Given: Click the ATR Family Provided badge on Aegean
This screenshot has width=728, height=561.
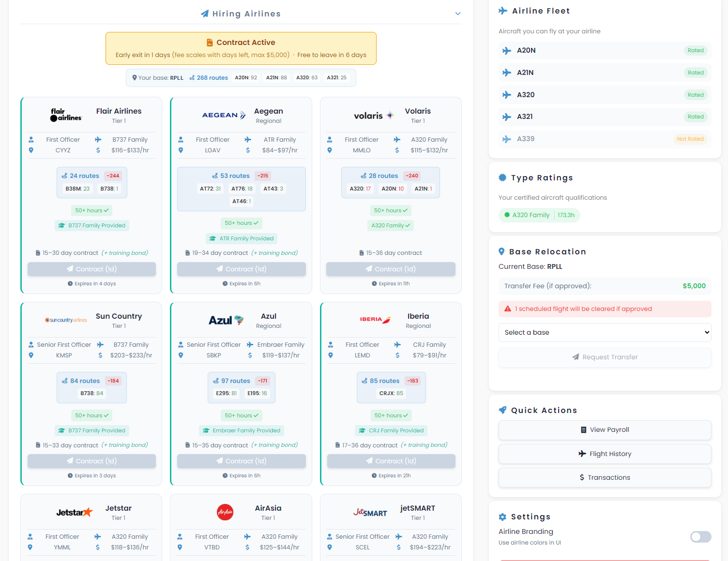Looking at the screenshot, I should tap(242, 238).
